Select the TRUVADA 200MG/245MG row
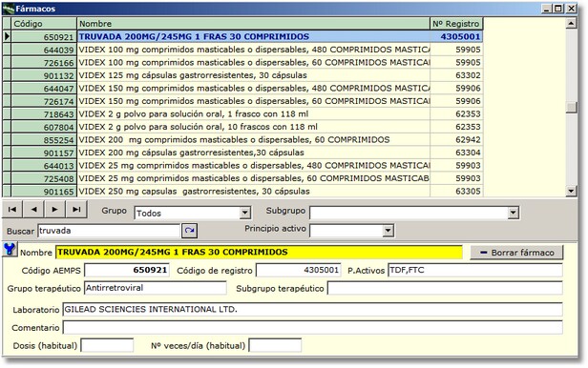 (x=242, y=36)
